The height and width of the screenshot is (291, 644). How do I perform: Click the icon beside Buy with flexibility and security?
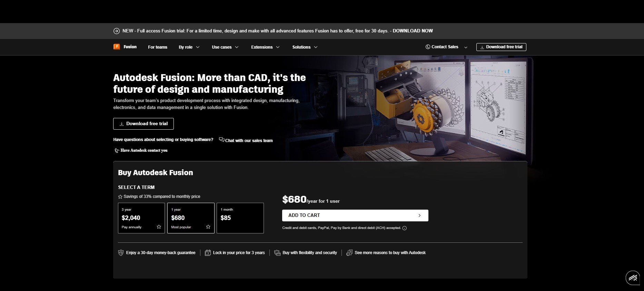[277, 253]
